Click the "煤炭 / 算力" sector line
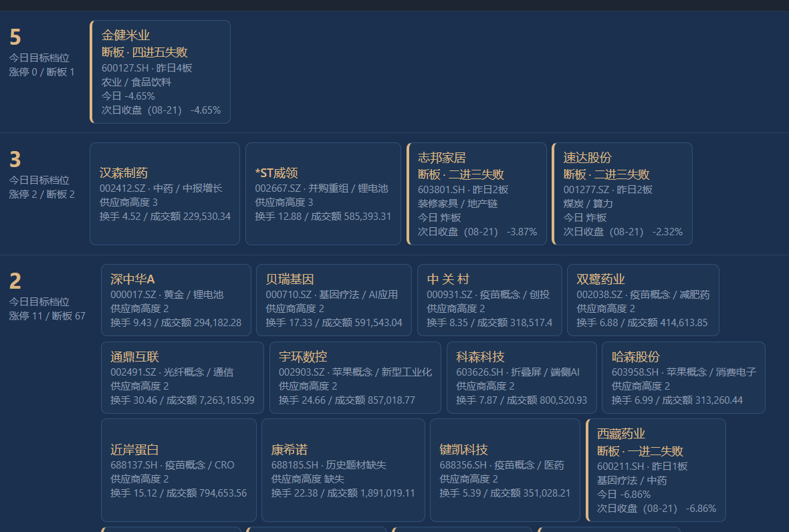 [x=588, y=204]
